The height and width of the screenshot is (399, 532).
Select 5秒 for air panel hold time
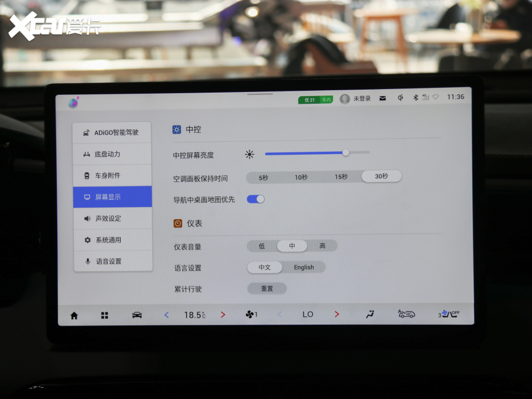(x=263, y=177)
